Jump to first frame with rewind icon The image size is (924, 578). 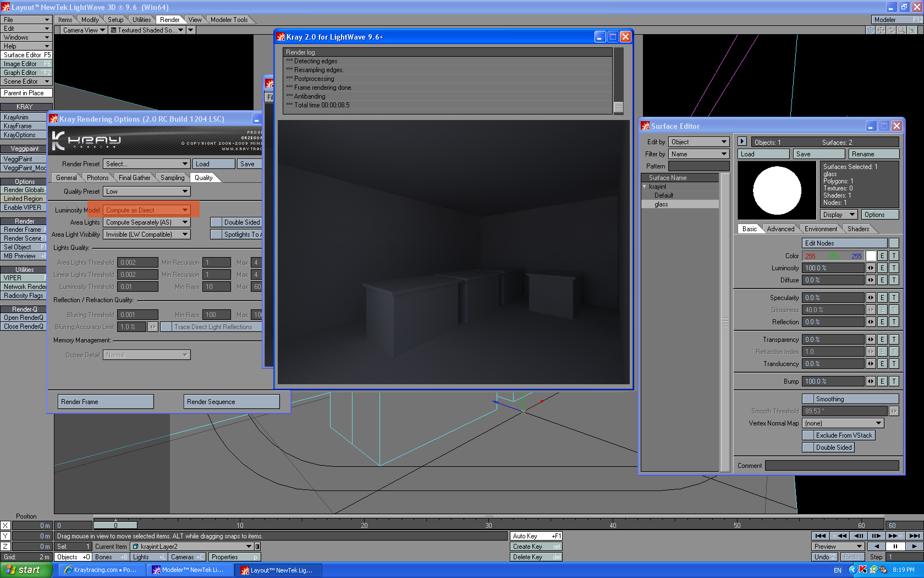click(821, 536)
